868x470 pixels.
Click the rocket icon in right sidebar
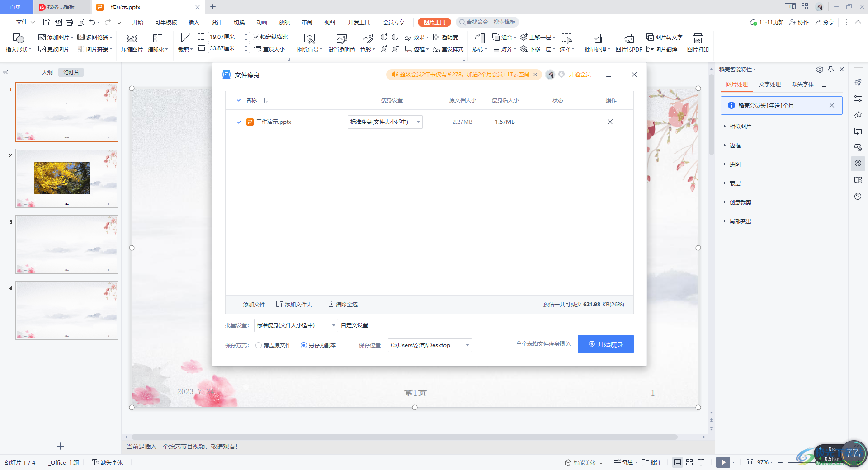point(858,82)
